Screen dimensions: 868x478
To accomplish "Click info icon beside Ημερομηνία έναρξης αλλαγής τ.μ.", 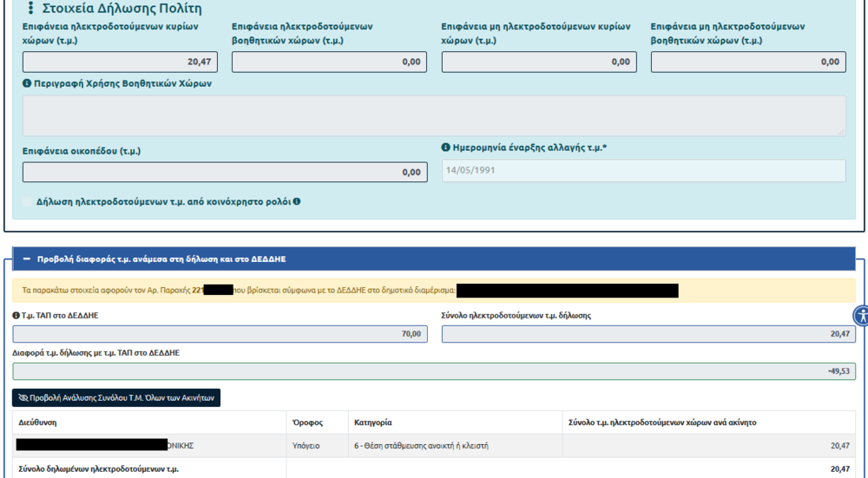I will 445,147.
